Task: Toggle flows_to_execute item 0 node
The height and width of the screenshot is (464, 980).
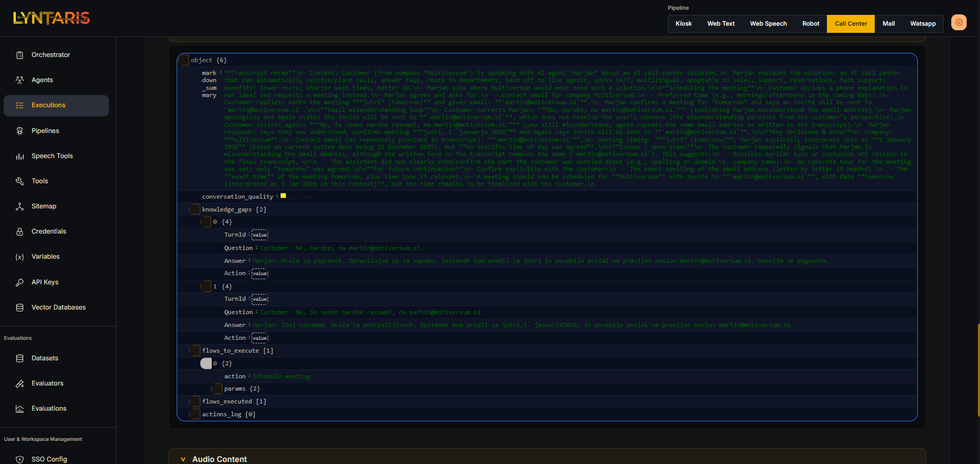Action: [x=206, y=363]
